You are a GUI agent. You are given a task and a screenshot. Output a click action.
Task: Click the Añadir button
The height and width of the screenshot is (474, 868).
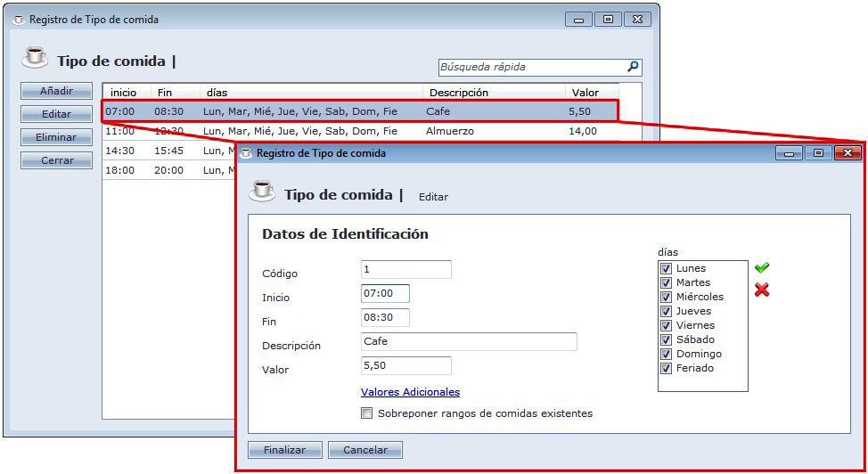(56, 91)
